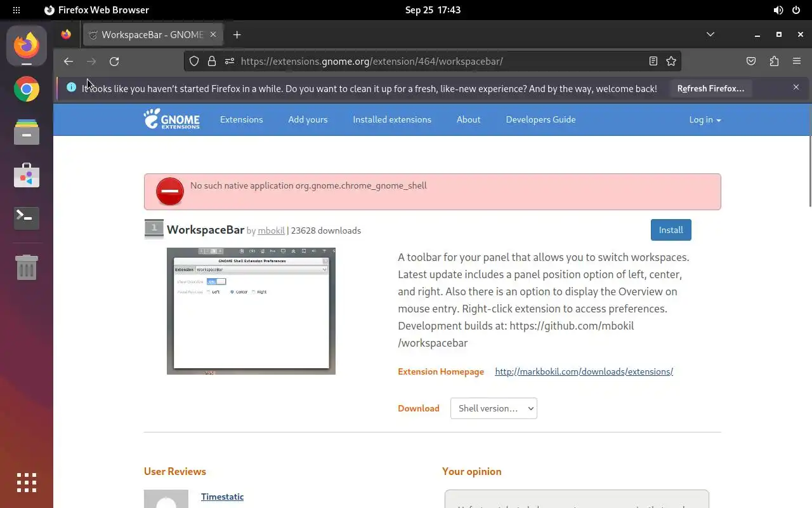Open the power menu icon
This screenshot has width=812, height=508.
[x=797, y=10]
